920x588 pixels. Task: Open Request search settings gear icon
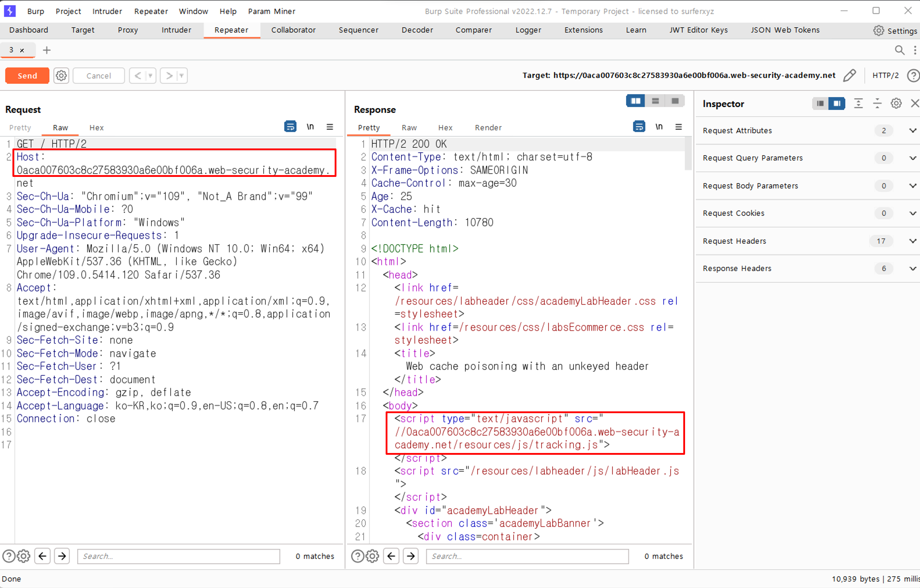tap(24, 556)
